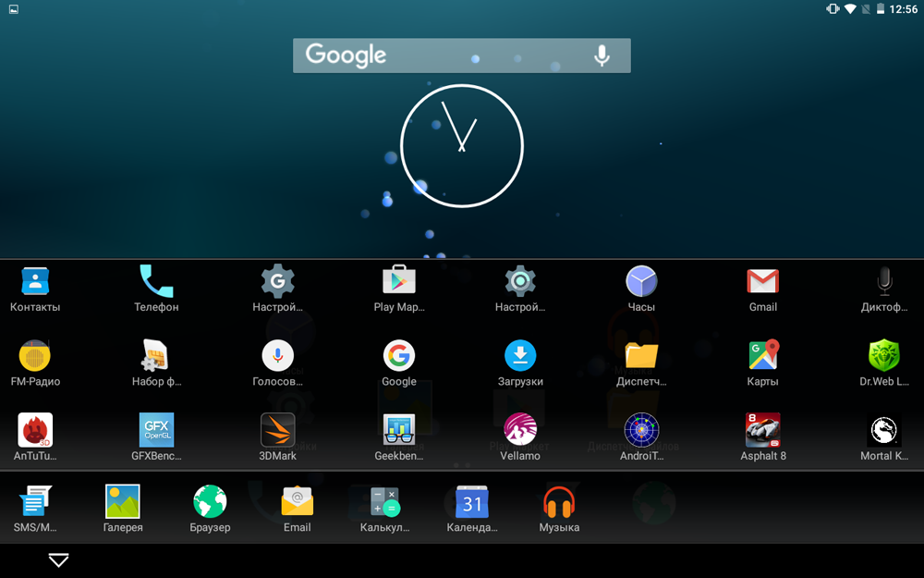Open the screenshot notification icon
This screenshot has height=578, width=924.
point(14,9)
